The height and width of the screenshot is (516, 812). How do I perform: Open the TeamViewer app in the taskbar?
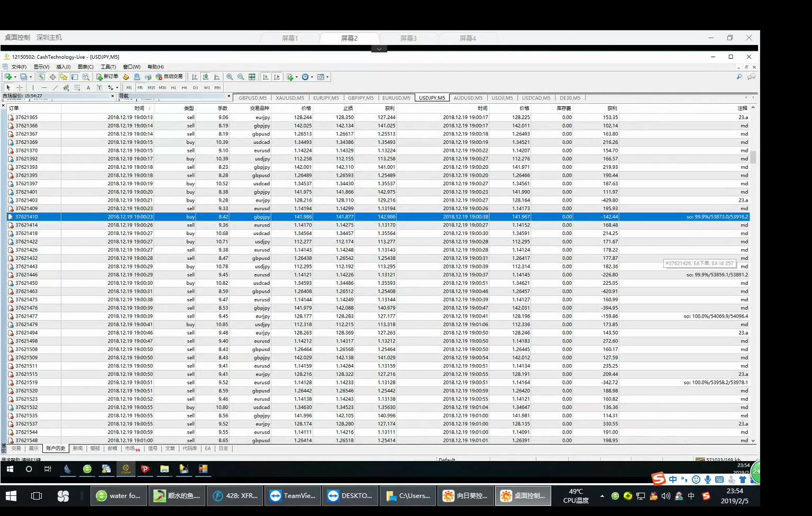[293, 496]
